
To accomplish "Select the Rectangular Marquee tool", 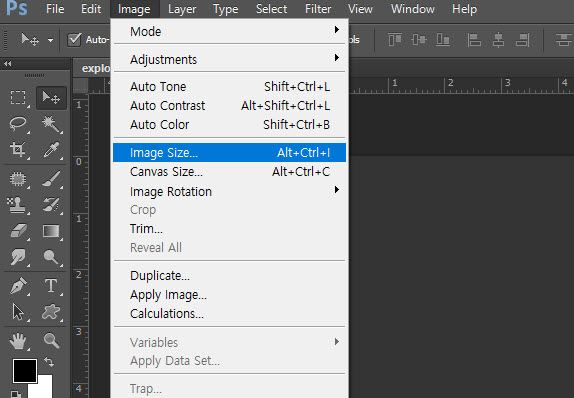I will pos(18,98).
